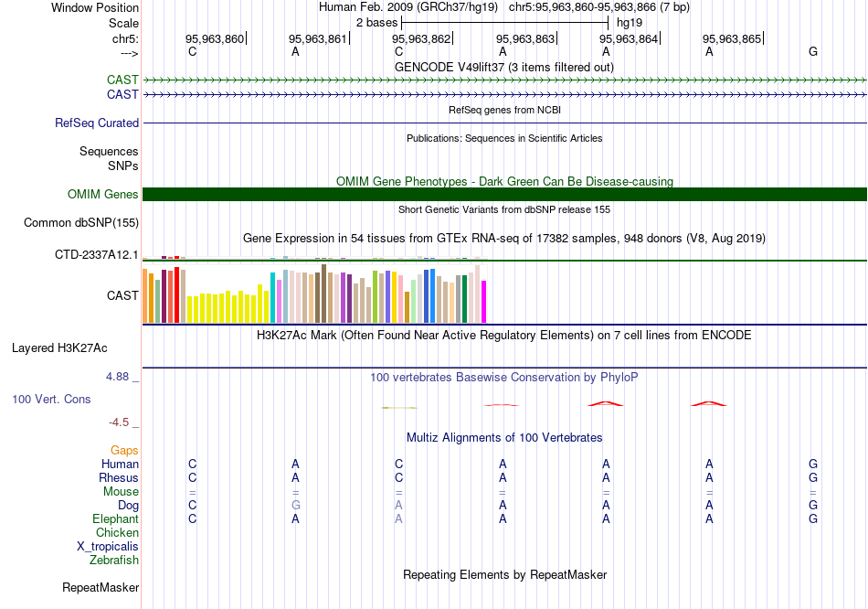Click the 95,963,863 position ruler marker
This screenshot has height=609, width=868.
(526, 38)
